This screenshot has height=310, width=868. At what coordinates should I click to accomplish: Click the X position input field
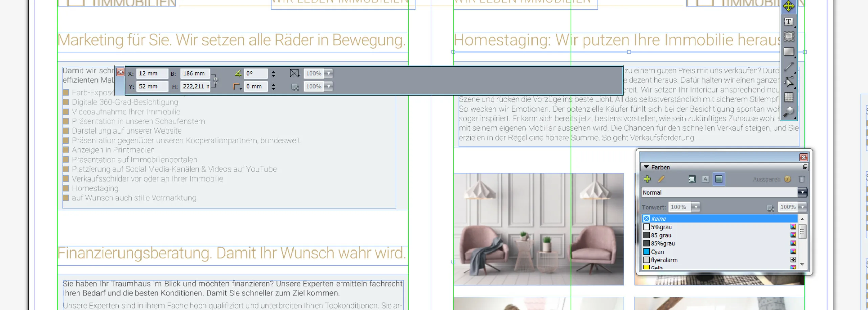pyautogui.click(x=152, y=73)
